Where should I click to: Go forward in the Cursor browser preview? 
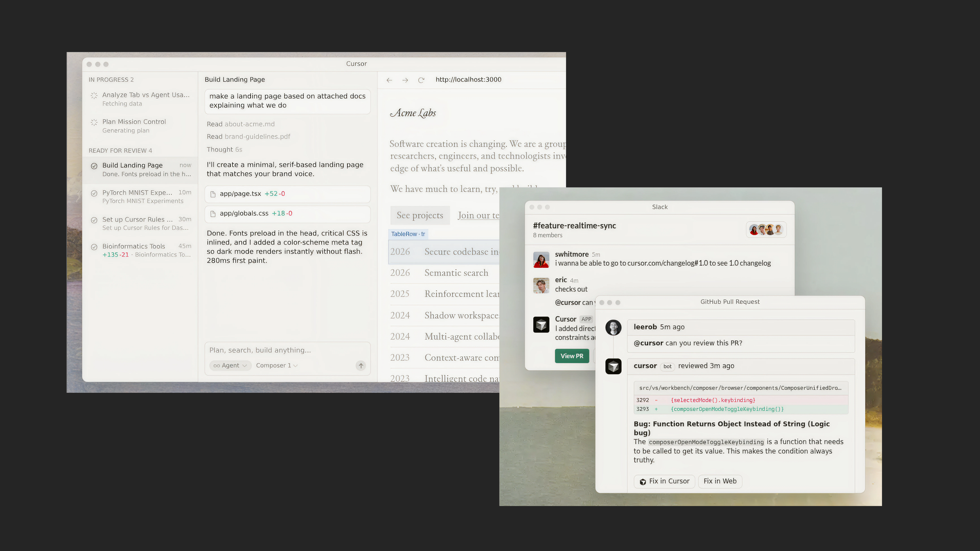[x=405, y=80]
